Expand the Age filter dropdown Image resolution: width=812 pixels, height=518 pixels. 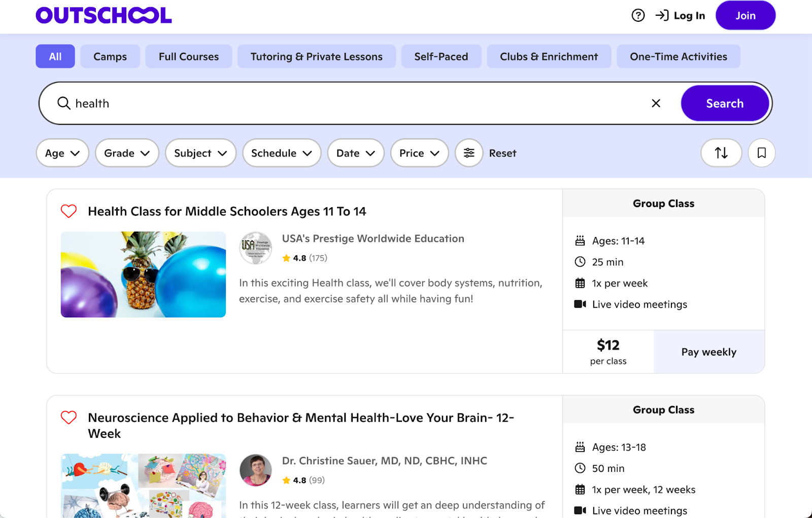coord(62,153)
